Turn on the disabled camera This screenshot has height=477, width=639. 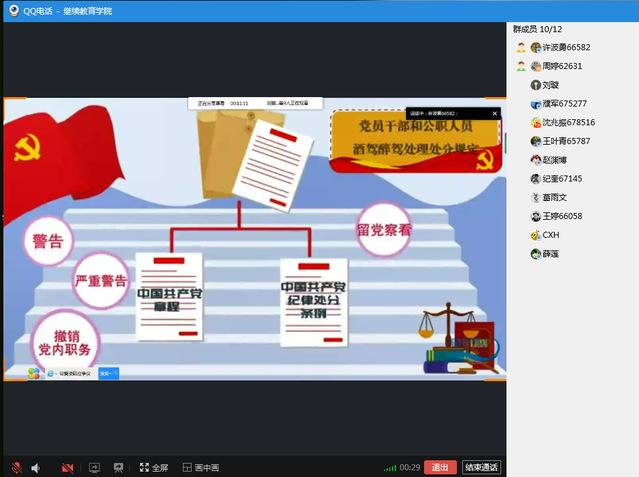pyautogui.click(x=67, y=467)
